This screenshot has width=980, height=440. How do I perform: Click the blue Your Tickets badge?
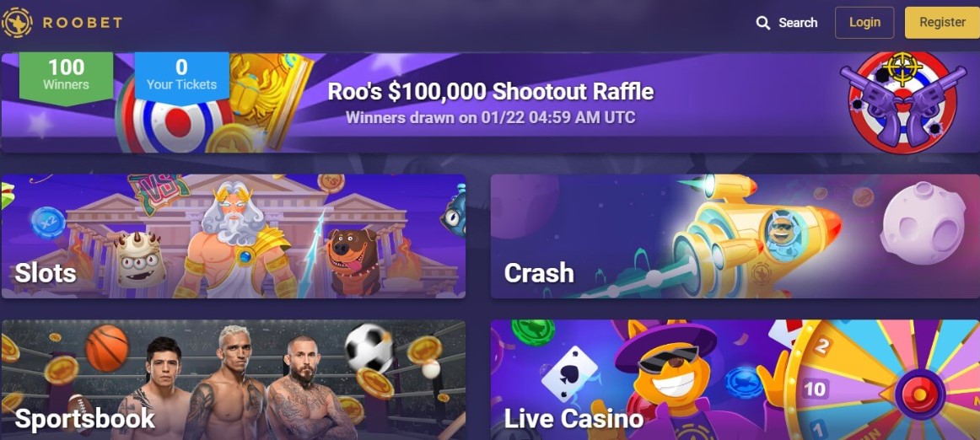[x=181, y=76]
